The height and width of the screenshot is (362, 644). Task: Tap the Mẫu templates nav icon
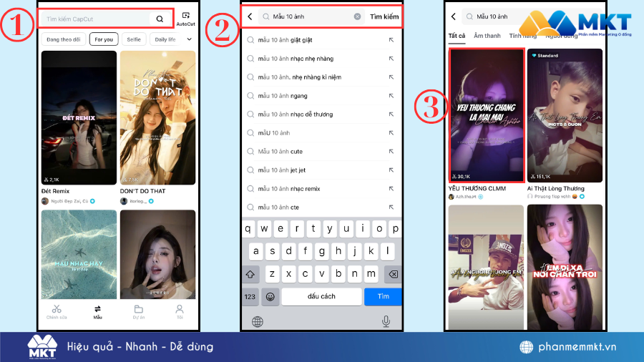[97, 308]
